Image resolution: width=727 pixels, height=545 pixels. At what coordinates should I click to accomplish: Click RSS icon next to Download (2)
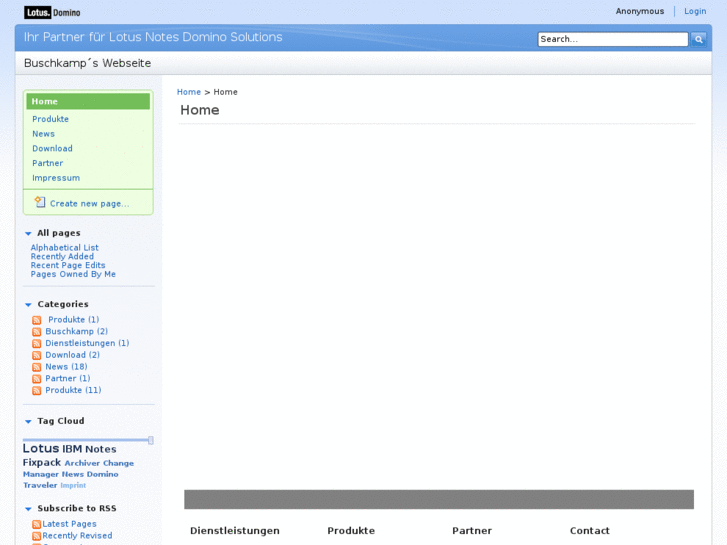pyautogui.click(x=37, y=355)
